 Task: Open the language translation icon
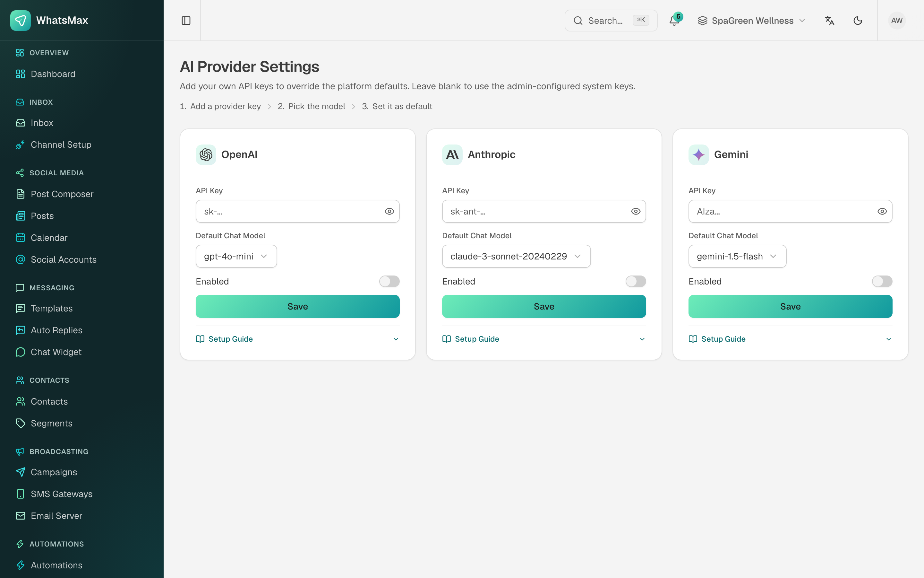click(829, 21)
